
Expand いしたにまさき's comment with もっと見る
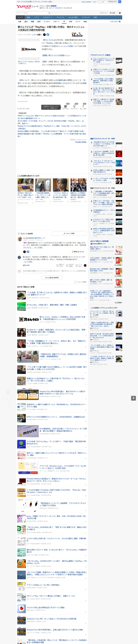coord(39,248)
